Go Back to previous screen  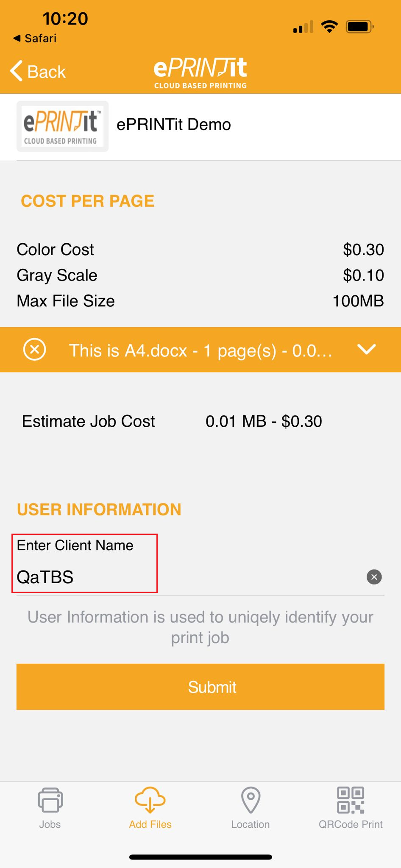pos(38,71)
